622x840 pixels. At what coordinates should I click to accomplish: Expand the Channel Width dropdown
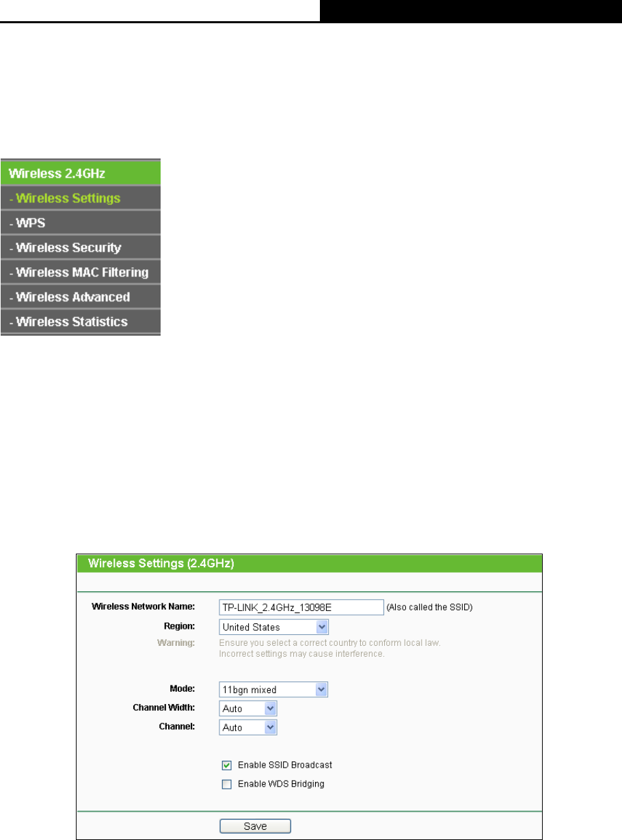pyautogui.click(x=248, y=709)
